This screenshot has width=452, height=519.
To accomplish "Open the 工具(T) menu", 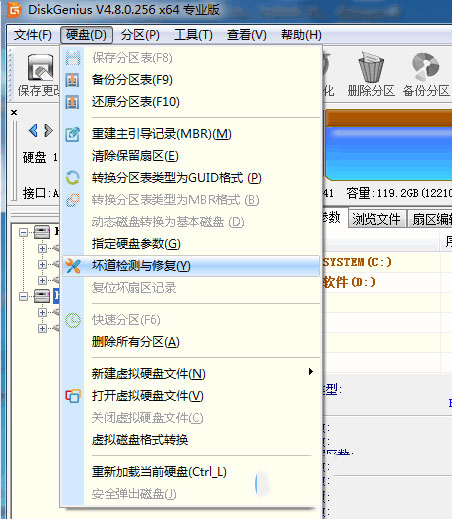I will (x=193, y=35).
